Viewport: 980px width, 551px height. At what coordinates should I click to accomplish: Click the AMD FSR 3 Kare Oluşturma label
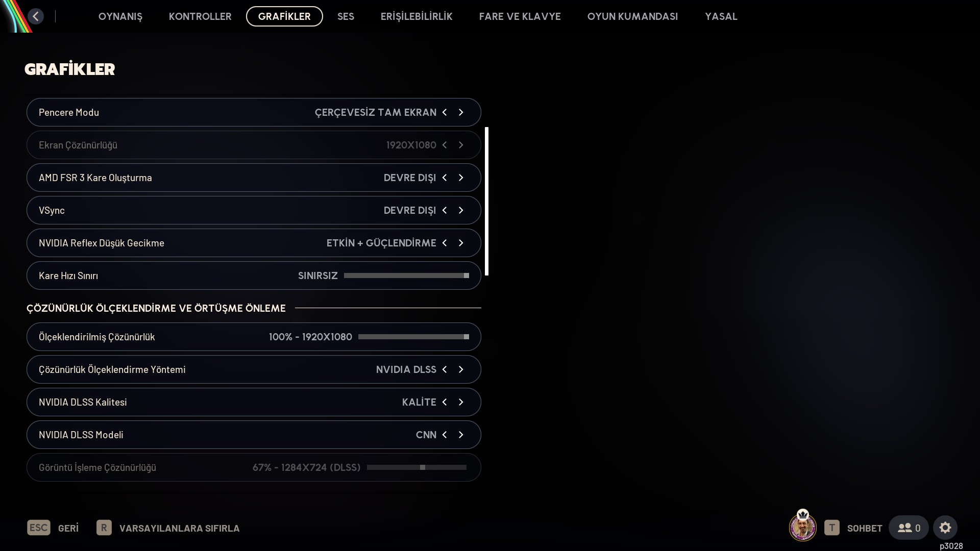pos(95,178)
